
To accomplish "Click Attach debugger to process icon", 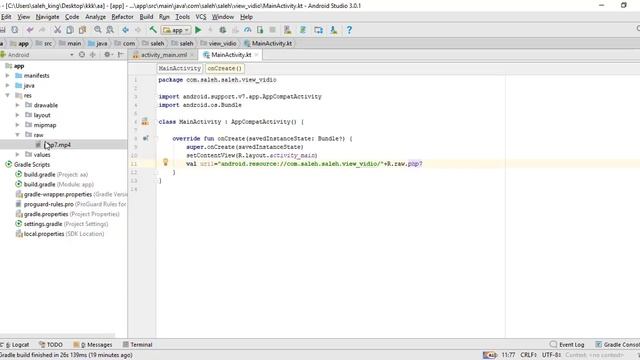I will pos(260,30).
